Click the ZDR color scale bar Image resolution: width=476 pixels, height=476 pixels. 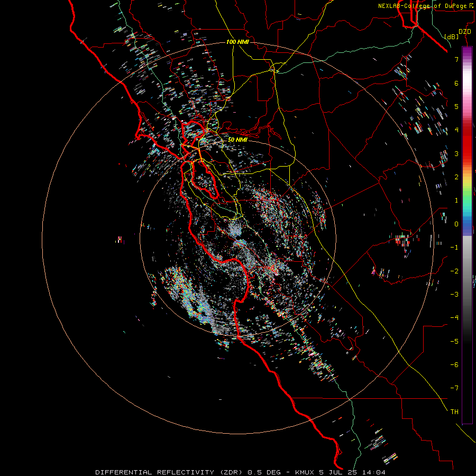[x=467, y=235]
